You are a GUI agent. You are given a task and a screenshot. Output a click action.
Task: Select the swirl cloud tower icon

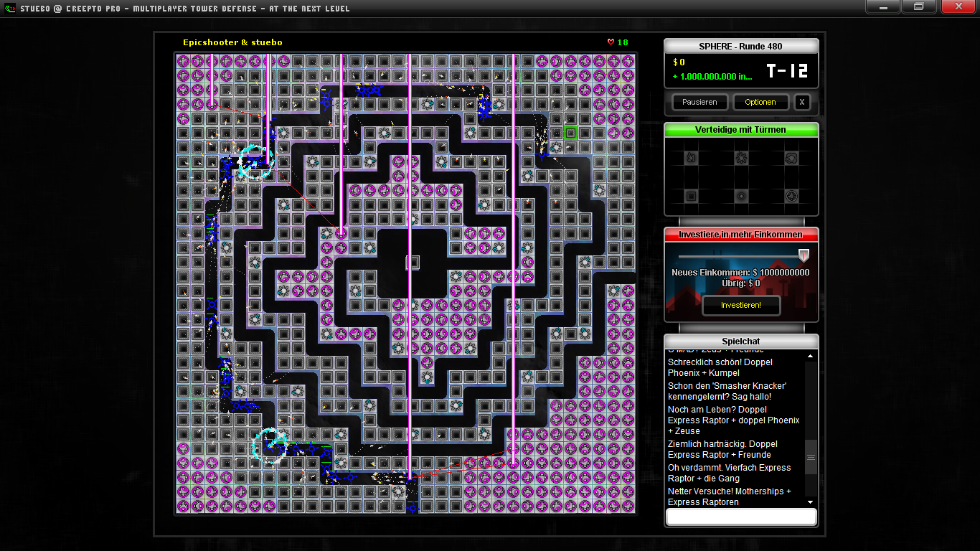pos(791,157)
